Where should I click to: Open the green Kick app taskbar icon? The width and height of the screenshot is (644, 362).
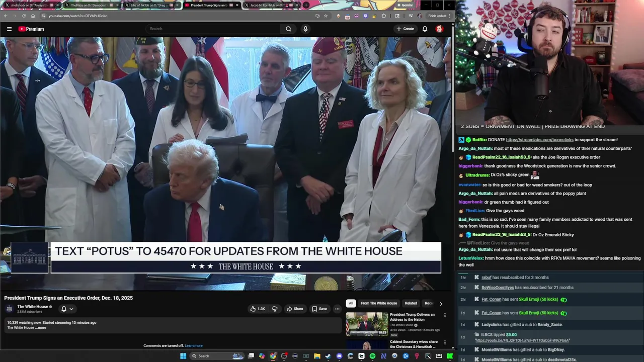(450, 356)
